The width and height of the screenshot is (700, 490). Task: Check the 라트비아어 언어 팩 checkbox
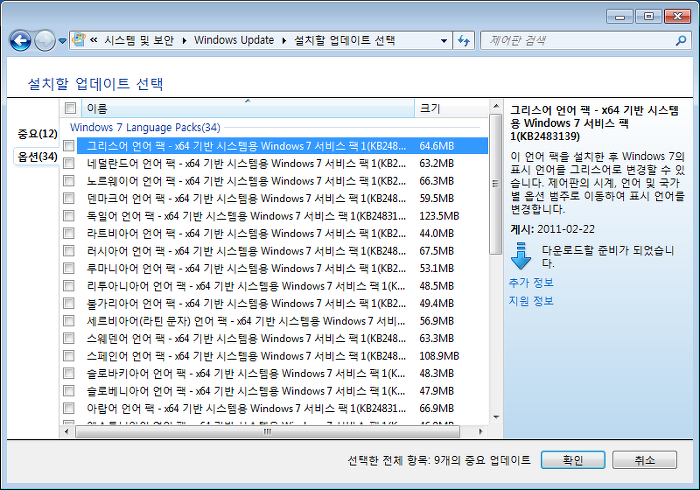click(x=69, y=233)
